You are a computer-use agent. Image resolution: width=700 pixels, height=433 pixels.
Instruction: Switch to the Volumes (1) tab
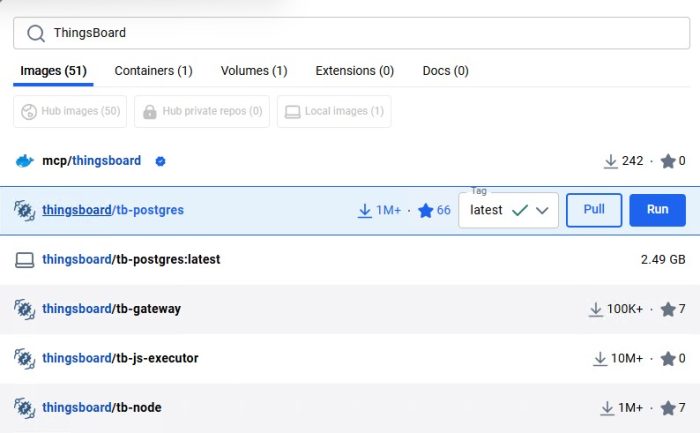coord(253,71)
